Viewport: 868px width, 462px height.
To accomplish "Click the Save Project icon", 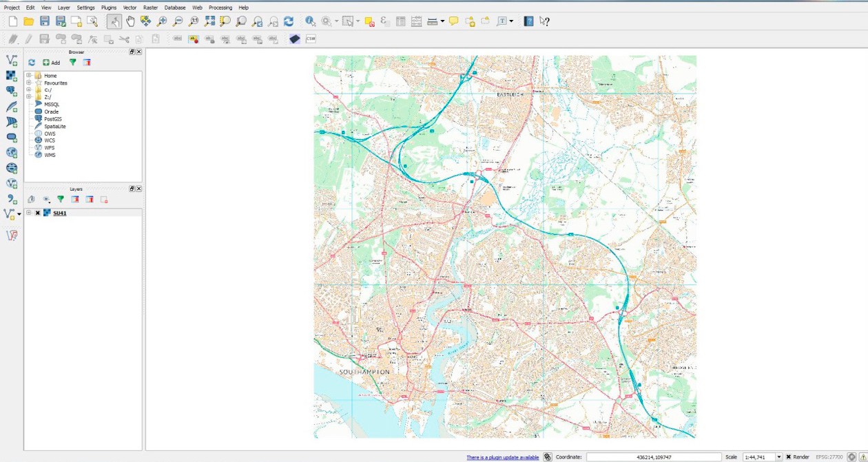I will [x=44, y=21].
